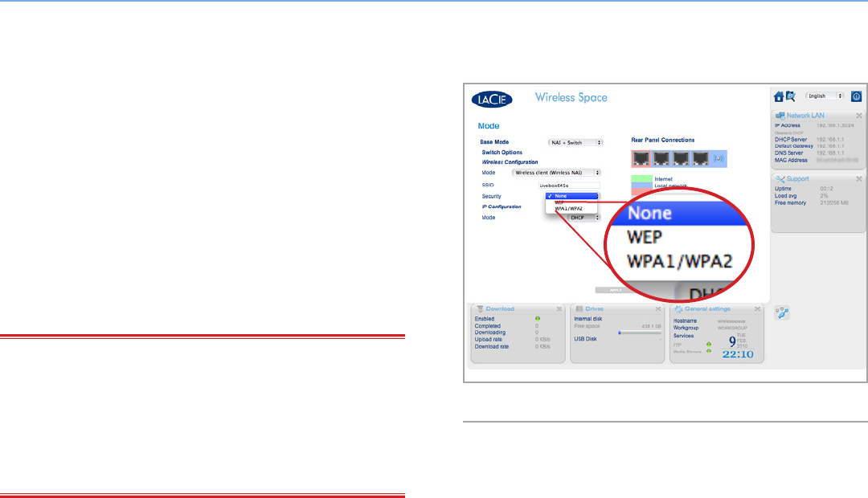Click the Free memory label
Image resolution: width=868 pixels, height=498 pixels.
click(x=791, y=203)
